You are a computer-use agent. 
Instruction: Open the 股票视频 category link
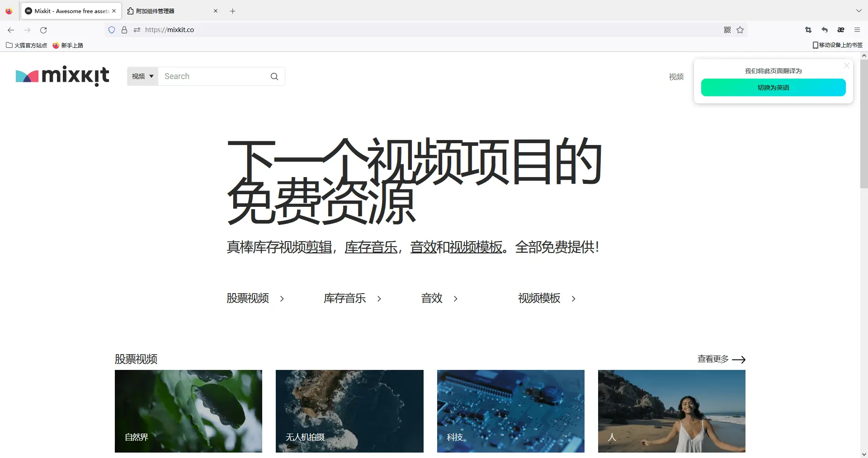coord(255,299)
